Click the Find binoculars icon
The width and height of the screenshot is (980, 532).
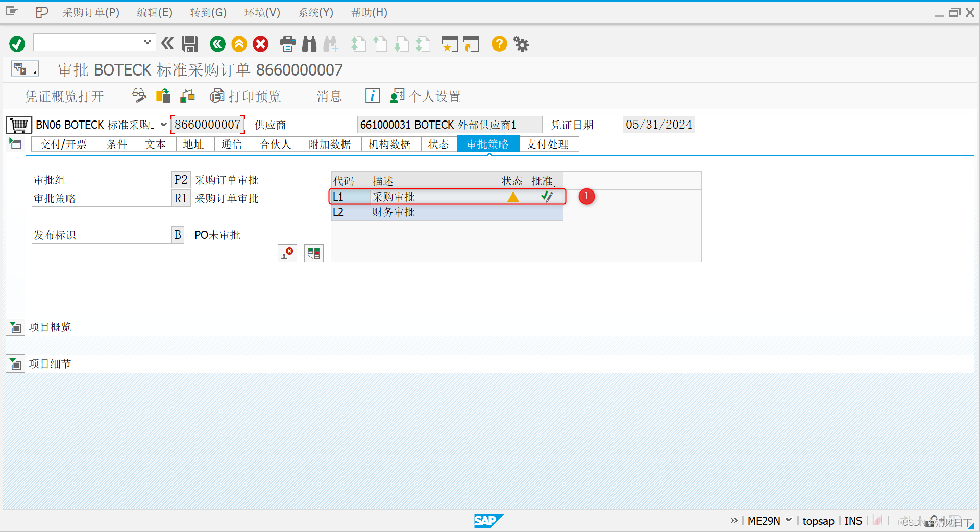click(x=309, y=44)
